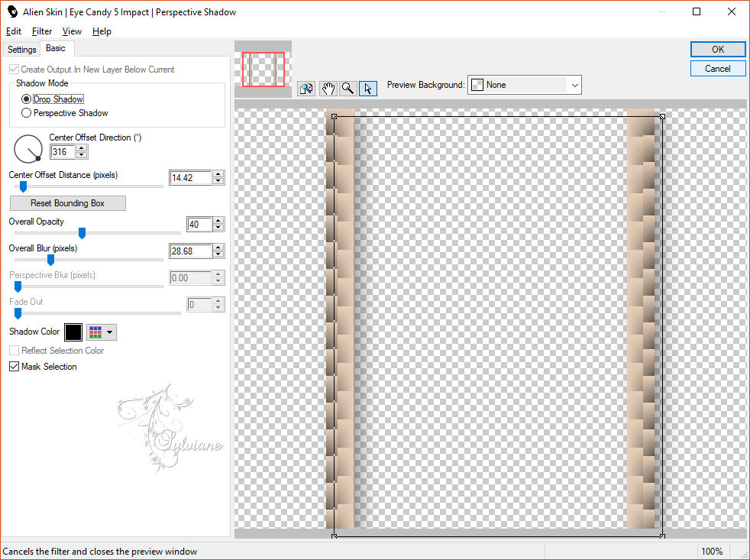Viewport: 750px width, 560px height.
Task: Decrease Overall Opacity value
Action: (x=218, y=228)
